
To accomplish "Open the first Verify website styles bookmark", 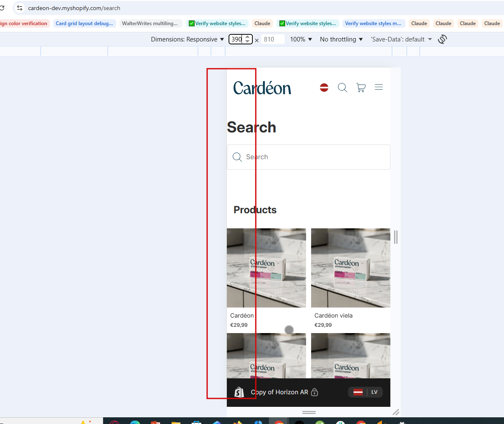I will (217, 23).
